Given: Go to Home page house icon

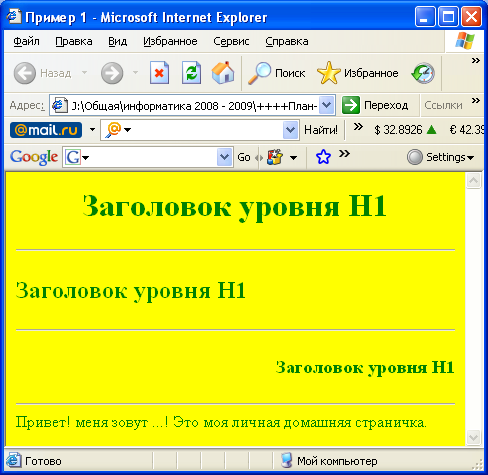Looking at the screenshot, I should coord(223,72).
